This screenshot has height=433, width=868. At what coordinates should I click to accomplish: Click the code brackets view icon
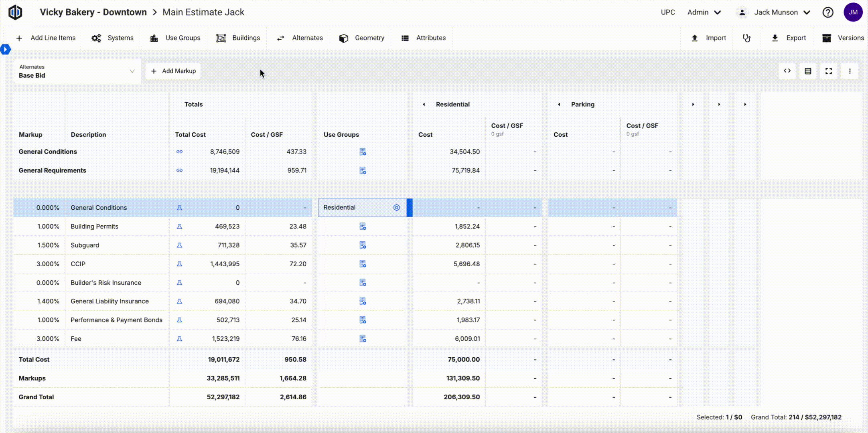787,71
